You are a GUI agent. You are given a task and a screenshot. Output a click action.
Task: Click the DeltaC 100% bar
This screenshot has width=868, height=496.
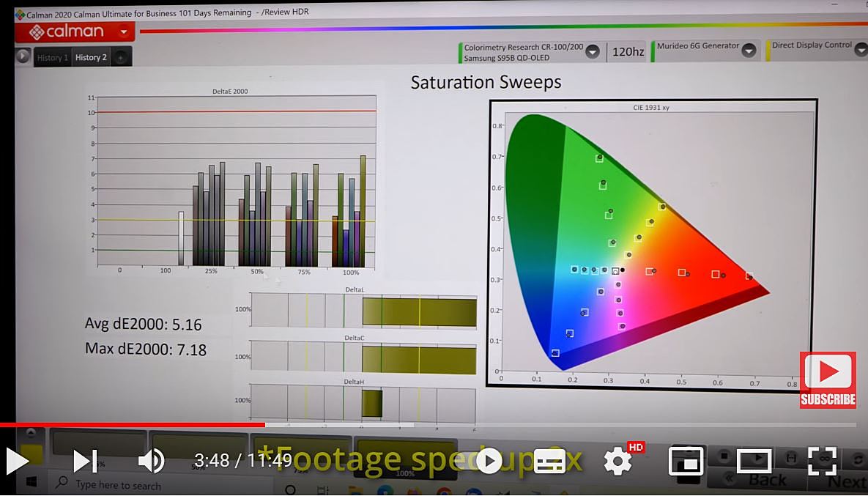pos(419,360)
